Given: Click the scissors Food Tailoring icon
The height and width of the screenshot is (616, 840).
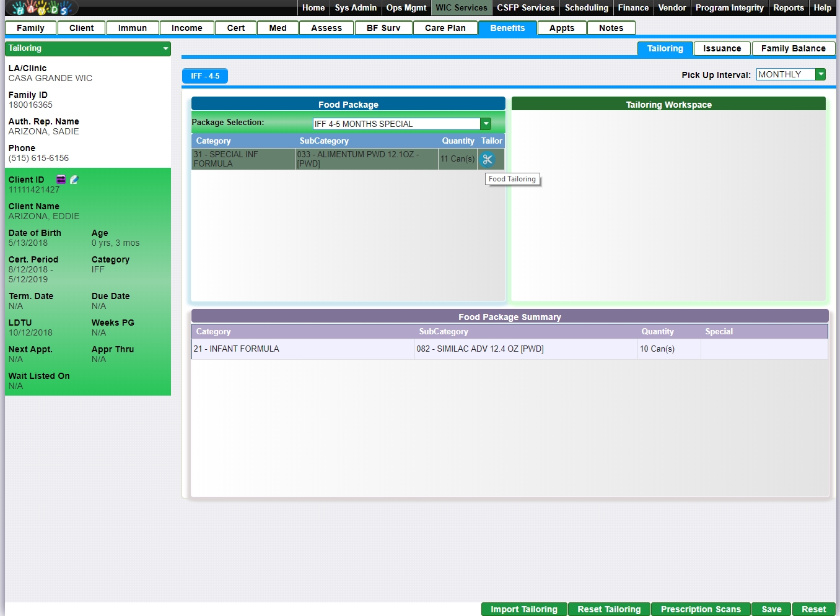Looking at the screenshot, I should click(488, 159).
